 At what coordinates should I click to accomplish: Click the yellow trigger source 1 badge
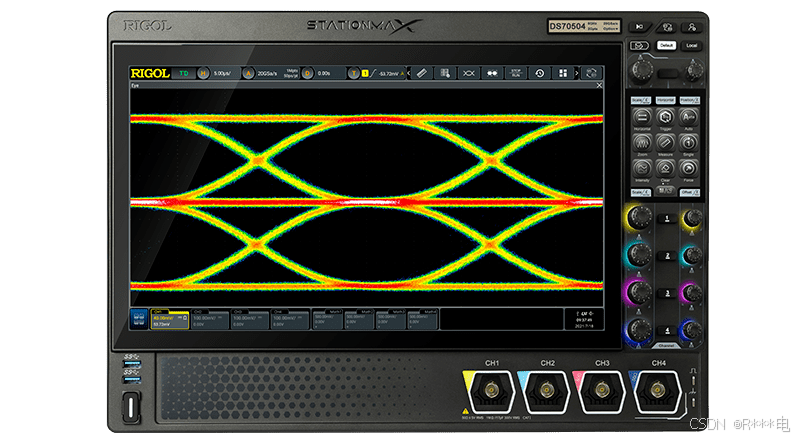pos(365,73)
